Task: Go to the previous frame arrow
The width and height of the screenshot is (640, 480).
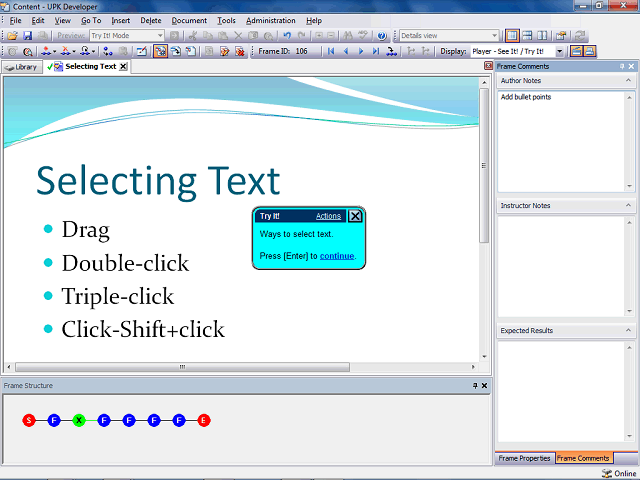Action: tap(346, 51)
